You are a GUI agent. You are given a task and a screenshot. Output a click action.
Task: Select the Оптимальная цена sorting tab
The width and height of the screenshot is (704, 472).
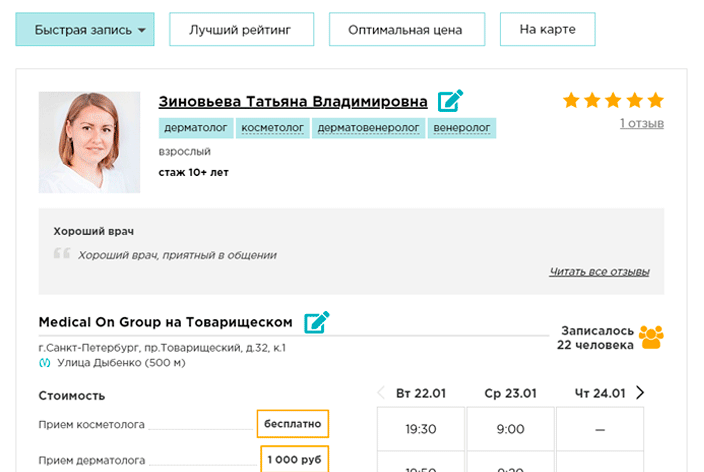[406, 30]
